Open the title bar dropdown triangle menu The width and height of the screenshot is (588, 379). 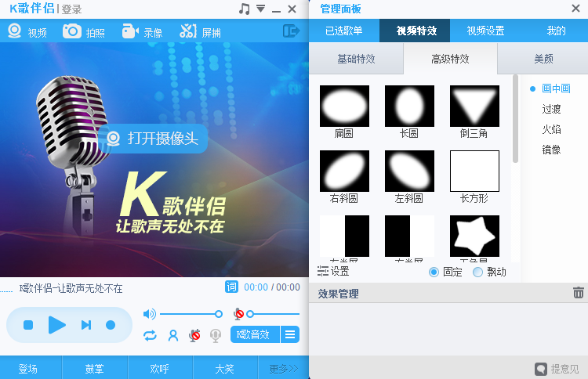[261, 9]
